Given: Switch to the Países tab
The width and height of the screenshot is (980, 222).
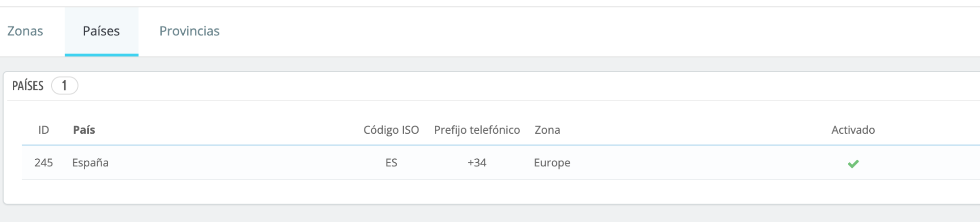Looking at the screenshot, I should (x=101, y=31).
